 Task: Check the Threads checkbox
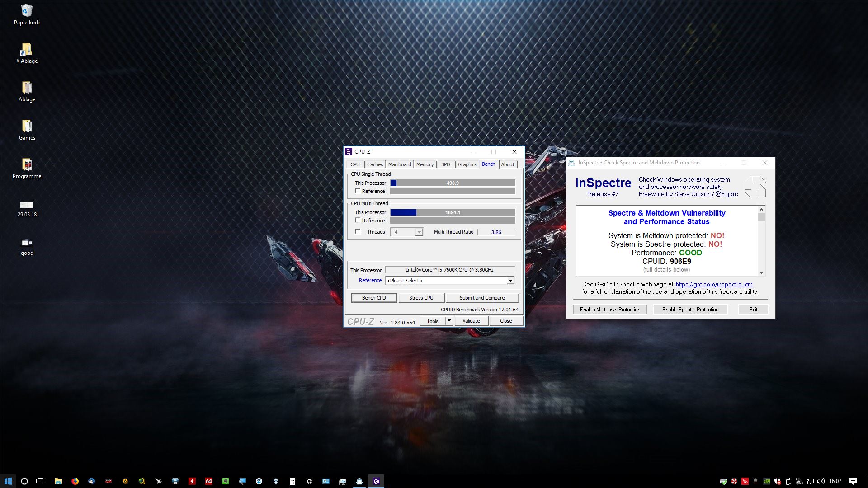[358, 232]
